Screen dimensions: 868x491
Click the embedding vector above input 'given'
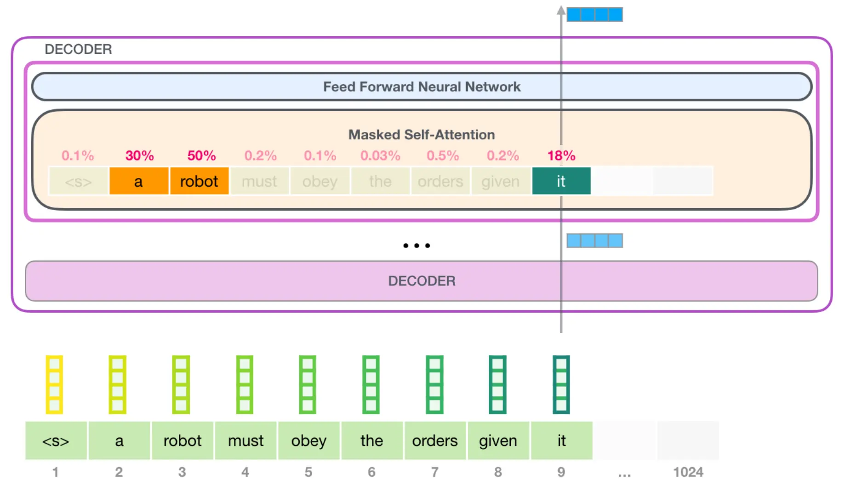pyautogui.click(x=497, y=384)
